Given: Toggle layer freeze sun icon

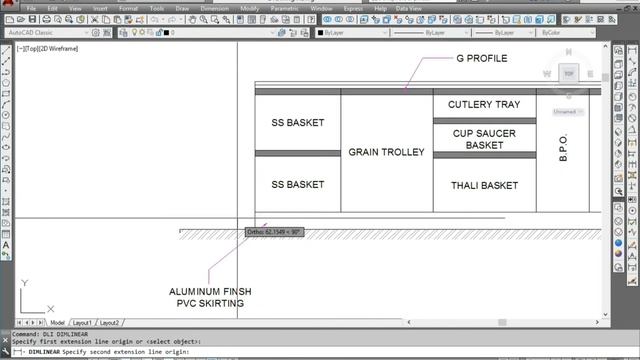Looking at the screenshot, I should click(142, 33).
